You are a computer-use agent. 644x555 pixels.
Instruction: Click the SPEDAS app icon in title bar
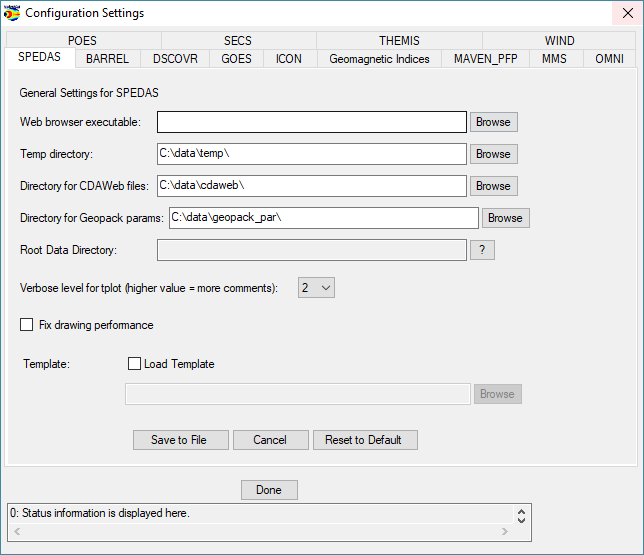pyautogui.click(x=12, y=13)
